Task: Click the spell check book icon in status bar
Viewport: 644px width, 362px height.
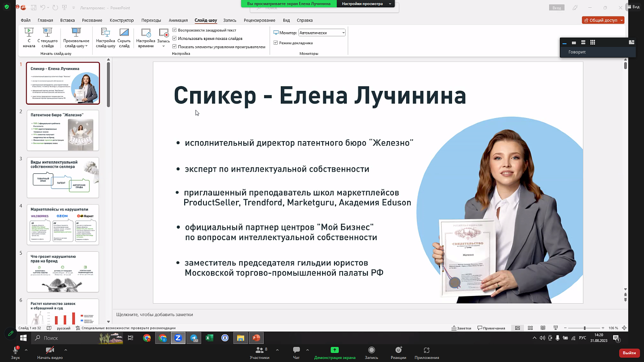Action: 49,328
